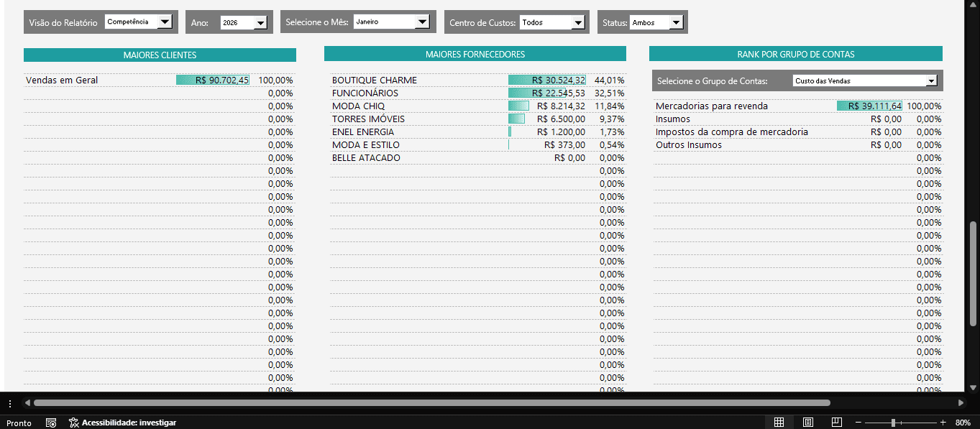Select the 11,84% percentage
980x429 pixels.
click(x=610, y=106)
